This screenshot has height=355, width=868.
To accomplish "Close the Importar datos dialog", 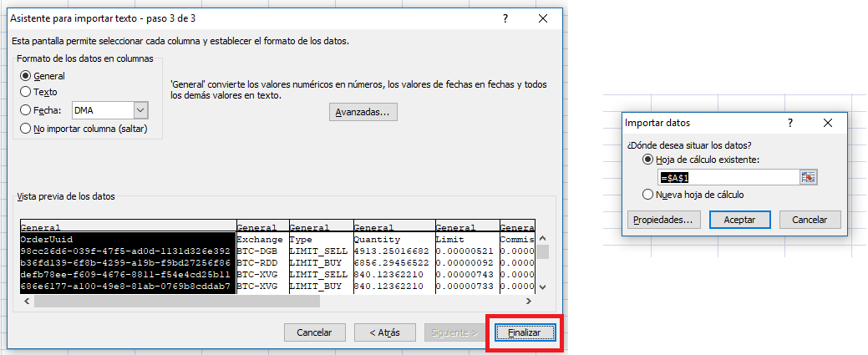I will click(x=828, y=123).
